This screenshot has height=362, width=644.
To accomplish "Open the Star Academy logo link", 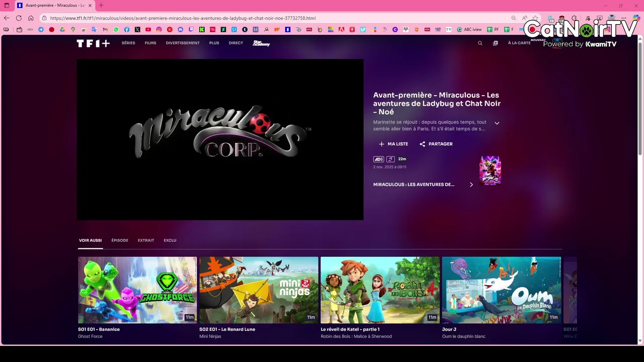I will [x=261, y=43].
